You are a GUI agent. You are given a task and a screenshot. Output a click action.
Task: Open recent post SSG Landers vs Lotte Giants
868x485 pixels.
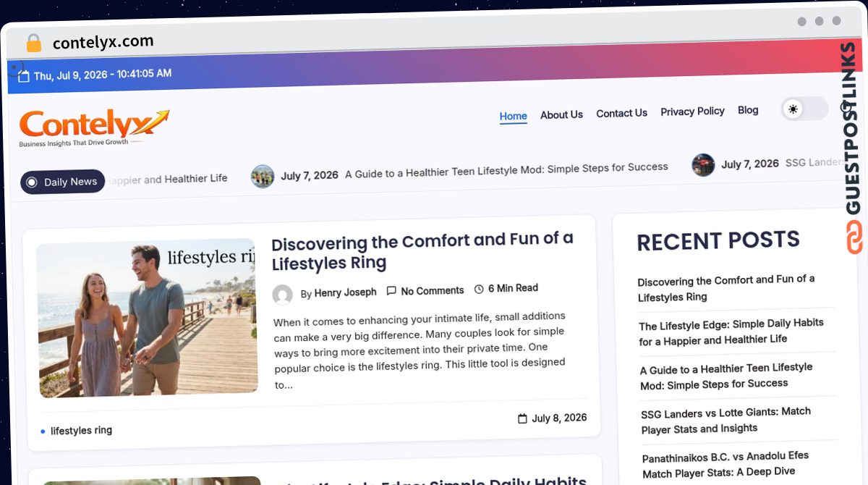point(726,420)
